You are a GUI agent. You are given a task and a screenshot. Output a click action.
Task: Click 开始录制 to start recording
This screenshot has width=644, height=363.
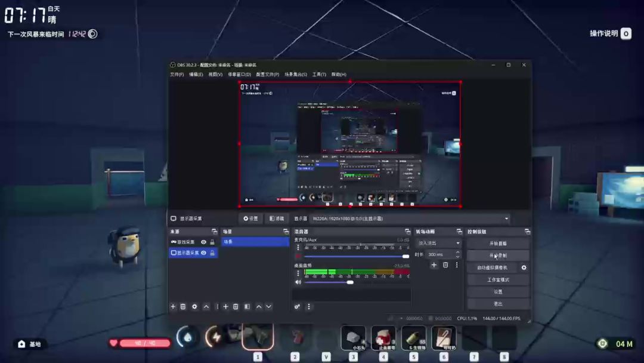498,256
